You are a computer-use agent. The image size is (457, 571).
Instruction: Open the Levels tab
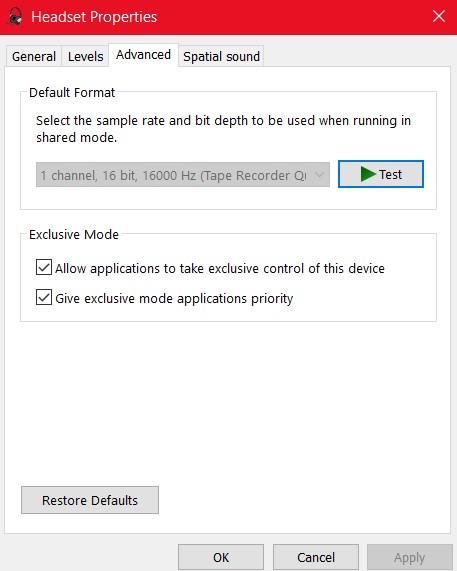pyautogui.click(x=86, y=56)
